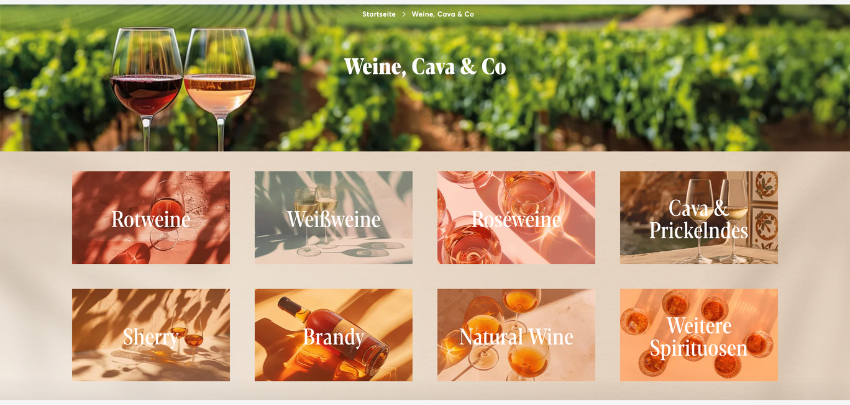
Task: Click the Natural Wine label text
Action: pos(516,337)
